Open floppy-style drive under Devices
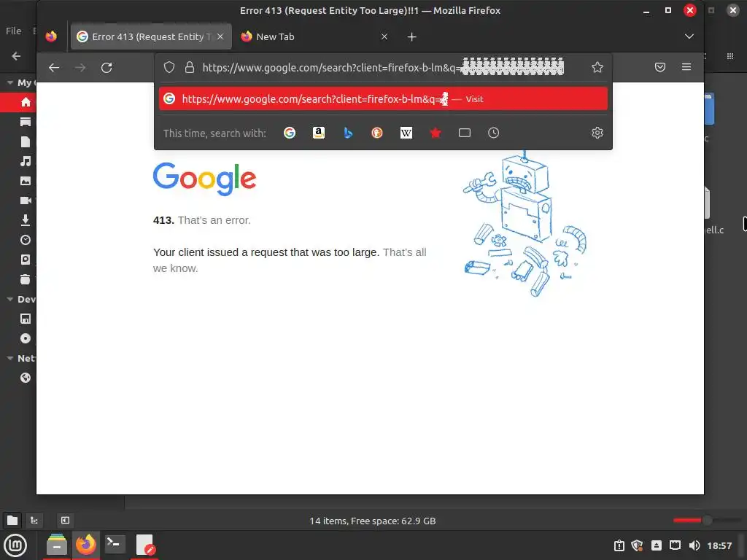The image size is (747, 560). 26,319
